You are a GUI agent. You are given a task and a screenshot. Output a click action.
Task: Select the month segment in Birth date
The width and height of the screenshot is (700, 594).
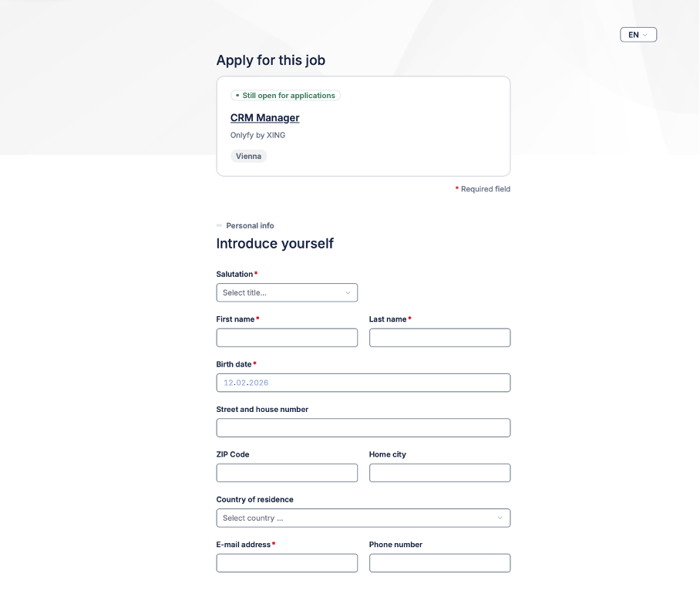[241, 383]
